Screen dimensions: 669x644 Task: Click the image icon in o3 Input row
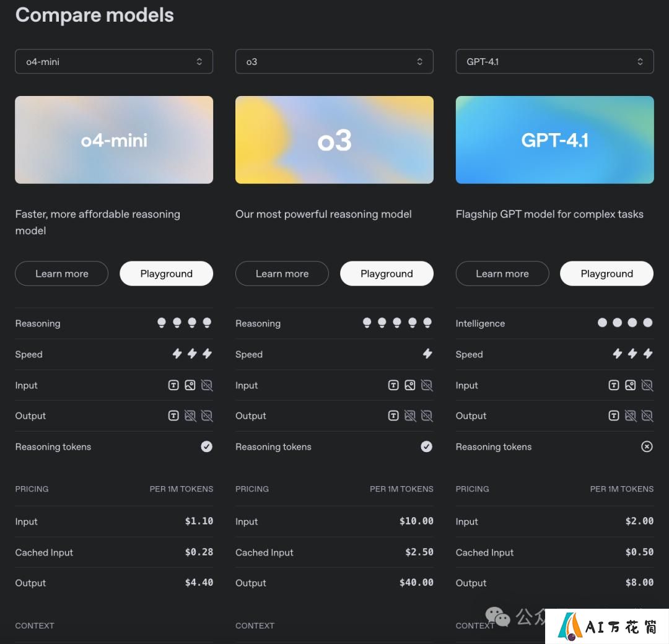point(410,385)
